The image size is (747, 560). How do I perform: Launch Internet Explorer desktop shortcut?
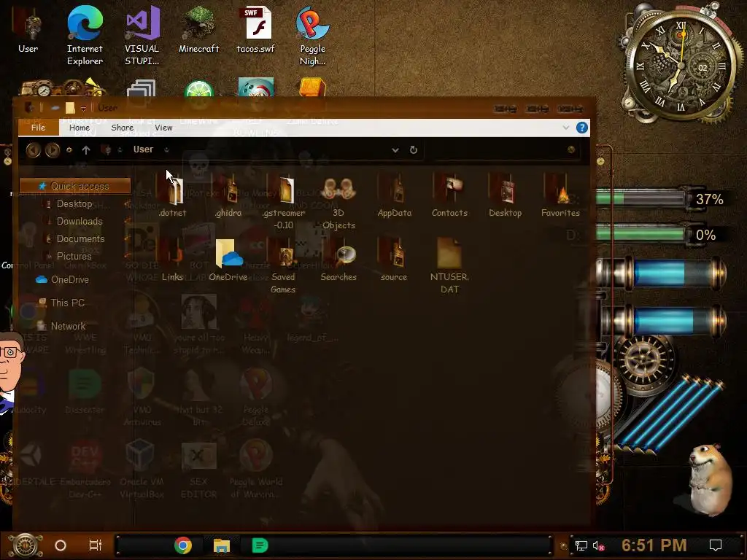coord(85,36)
